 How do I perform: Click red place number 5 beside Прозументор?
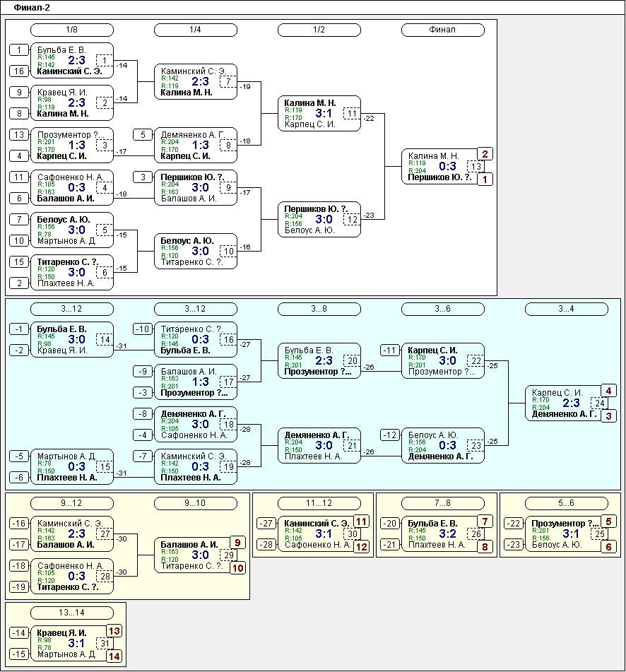(608, 521)
